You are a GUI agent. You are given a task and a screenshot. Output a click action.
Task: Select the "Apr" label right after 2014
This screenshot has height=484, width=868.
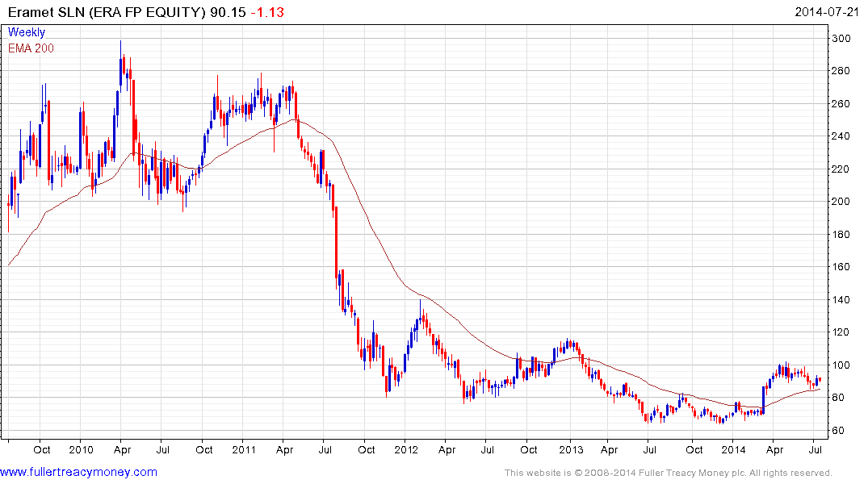click(x=774, y=449)
